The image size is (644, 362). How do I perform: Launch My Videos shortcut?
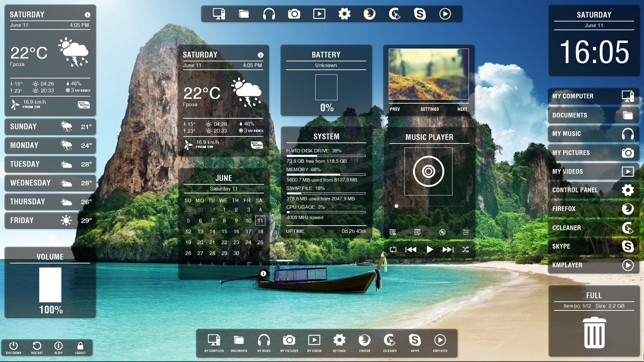coord(593,172)
